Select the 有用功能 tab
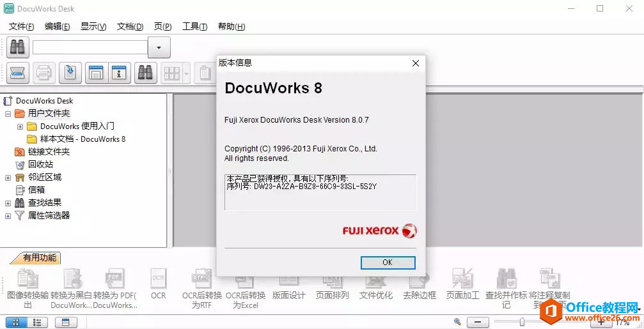Viewport: 644px width, 329px height. 39,257
